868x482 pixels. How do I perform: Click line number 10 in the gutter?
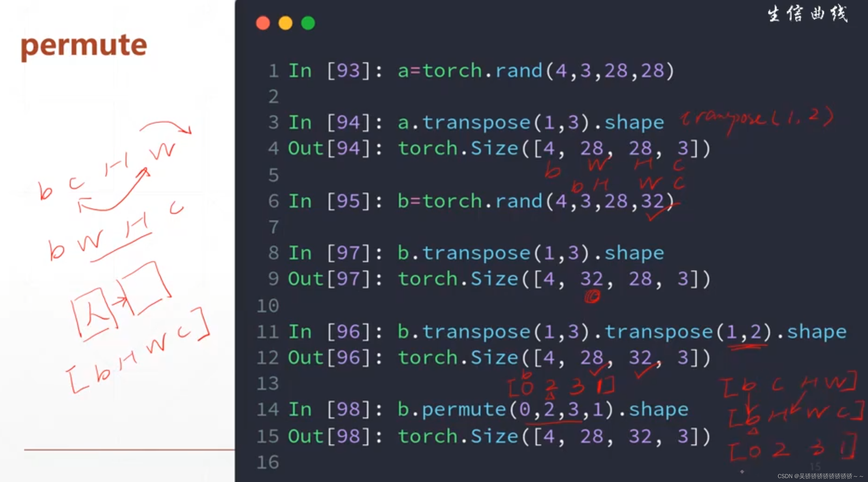[268, 306]
